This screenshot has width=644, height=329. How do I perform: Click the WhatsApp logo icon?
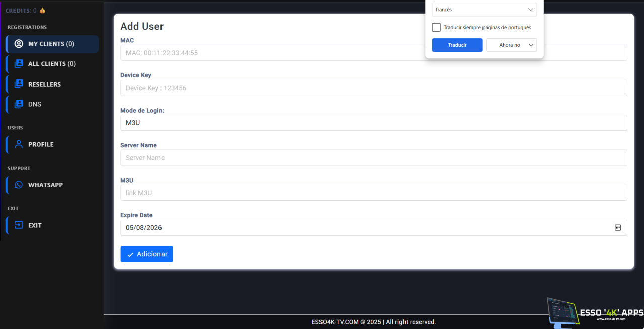[x=19, y=185]
